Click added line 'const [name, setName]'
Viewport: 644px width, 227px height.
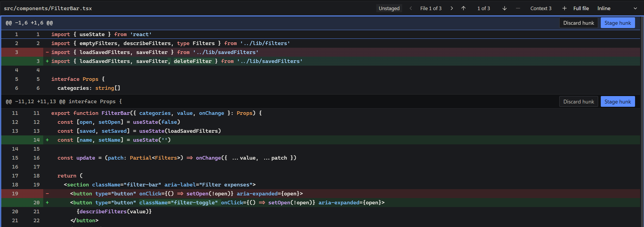coord(321,140)
